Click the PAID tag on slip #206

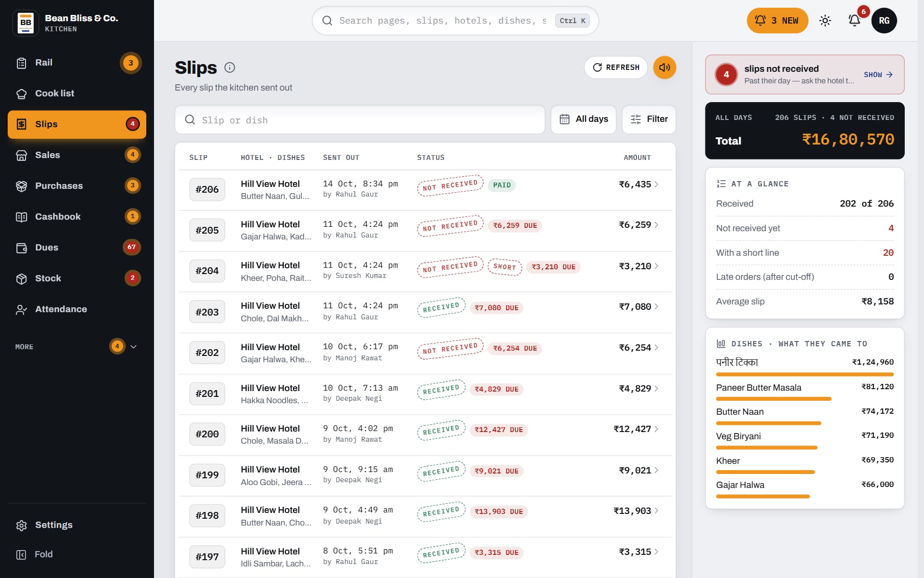pyautogui.click(x=502, y=185)
